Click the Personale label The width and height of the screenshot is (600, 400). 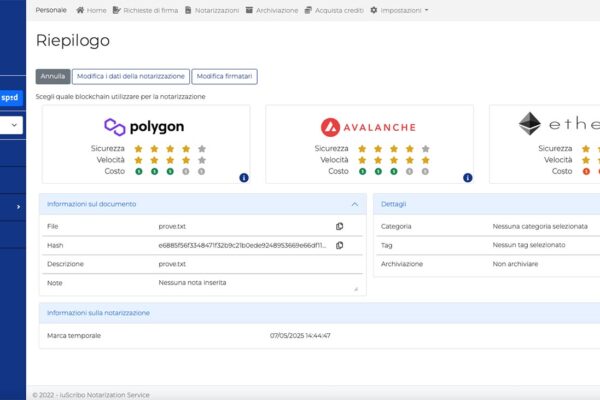tap(51, 10)
